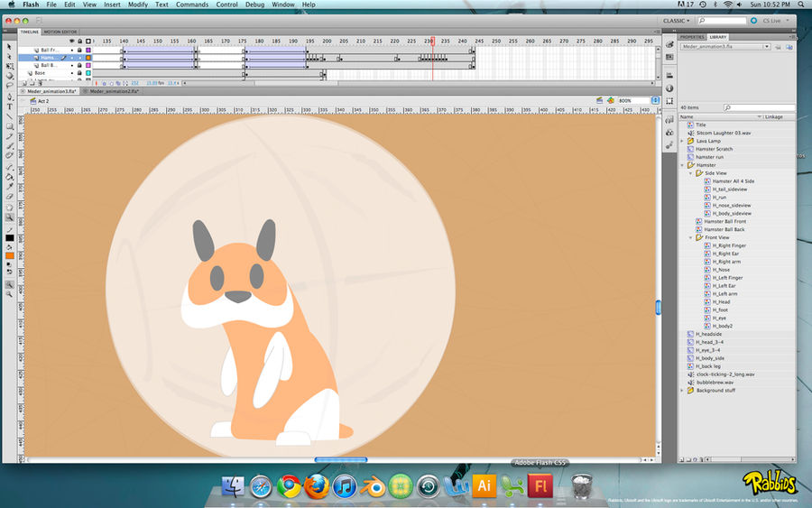Select the Rectangle shape tool
This screenshot has width=812, height=508.
point(9,126)
